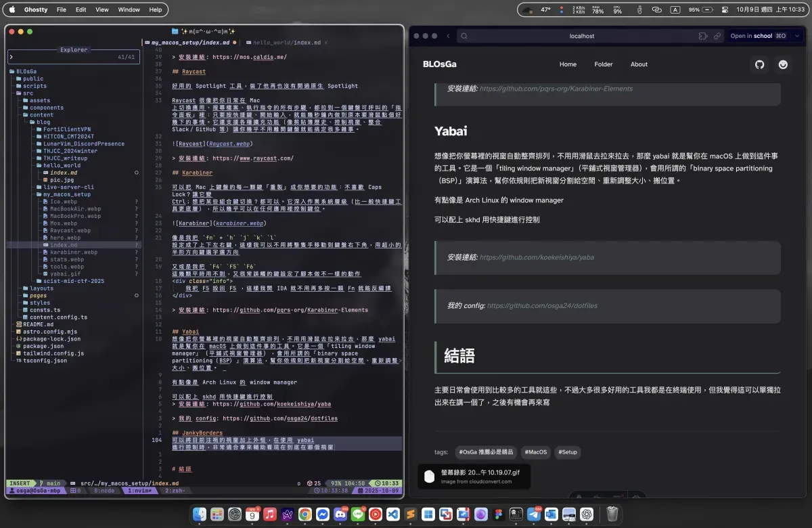The height and width of the screenshot is (528, 812).
Task: Click the localhost address bar
Action: [x=582, y=36]
